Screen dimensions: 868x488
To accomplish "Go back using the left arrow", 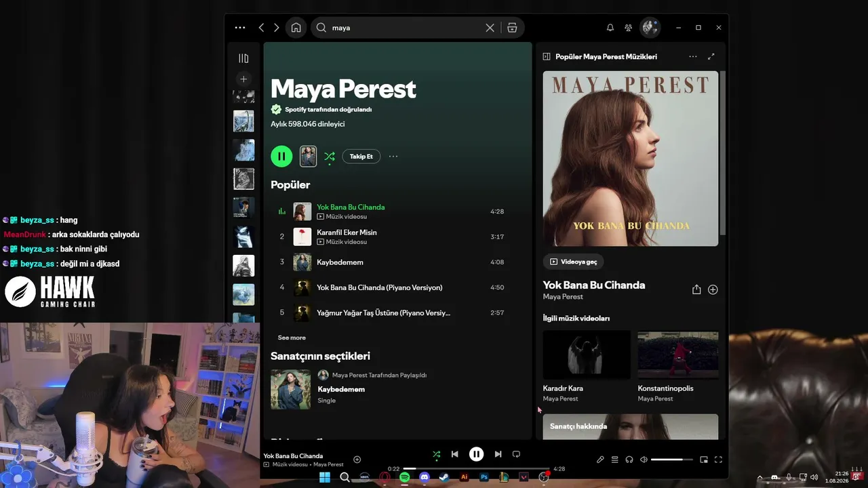I will (x=261, y=28).
